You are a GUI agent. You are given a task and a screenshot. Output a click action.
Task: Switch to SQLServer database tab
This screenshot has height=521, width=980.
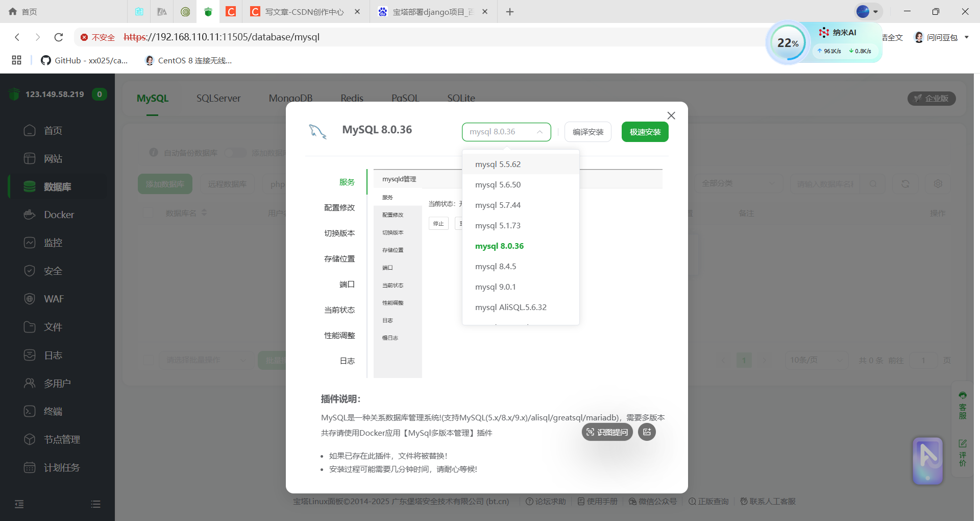(x=218, y=98)
